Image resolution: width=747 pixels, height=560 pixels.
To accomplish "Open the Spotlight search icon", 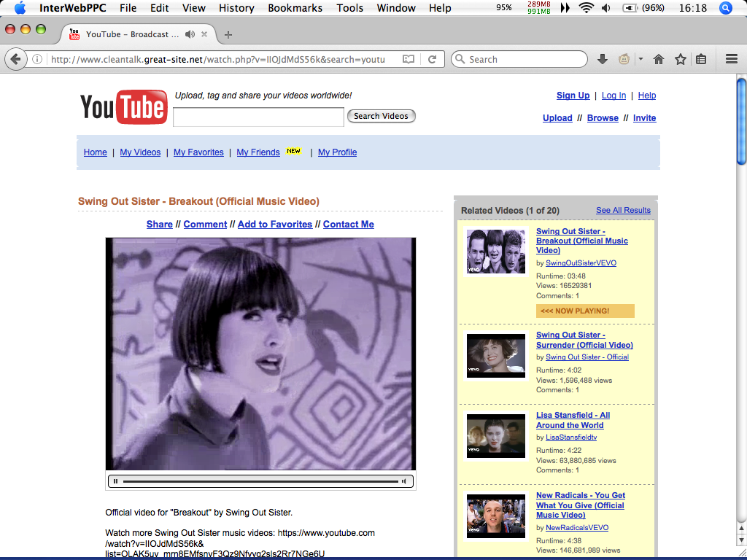I will pyautogui.click(x=726, y=7).
